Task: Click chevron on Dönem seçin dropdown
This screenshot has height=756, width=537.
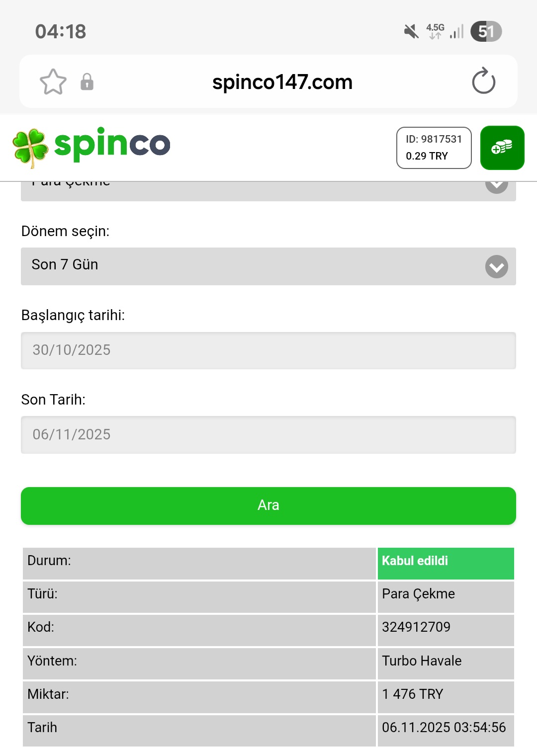Action: click(496, 267)
